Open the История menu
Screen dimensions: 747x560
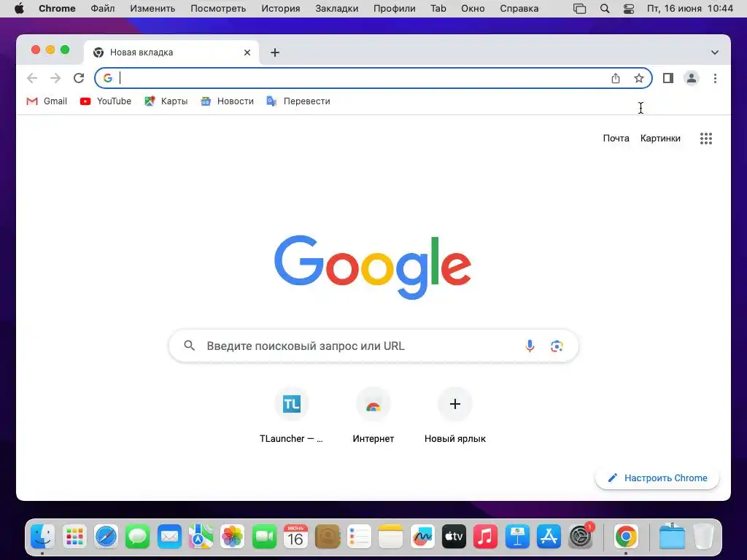[x=281, y=9]
